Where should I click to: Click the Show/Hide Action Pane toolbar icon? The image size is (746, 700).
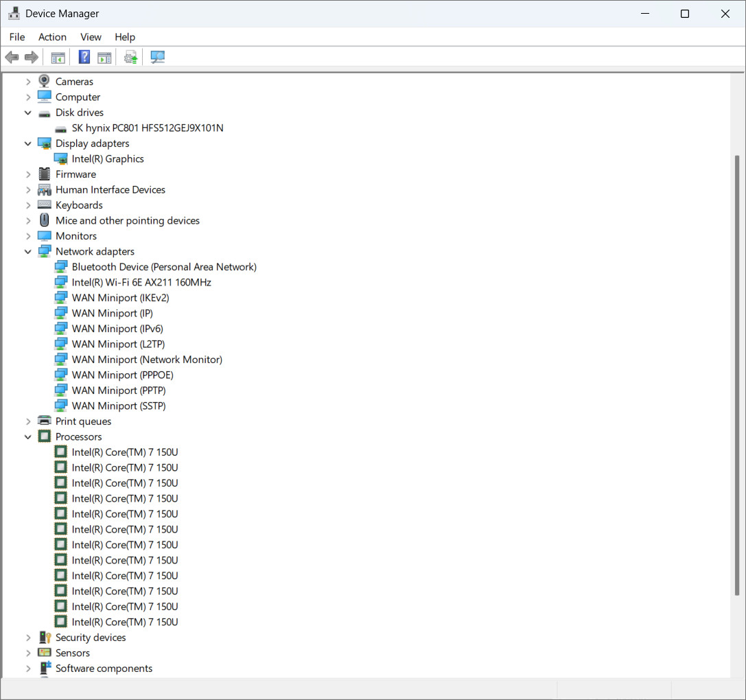pyautogui.click(x=104, y=58)
